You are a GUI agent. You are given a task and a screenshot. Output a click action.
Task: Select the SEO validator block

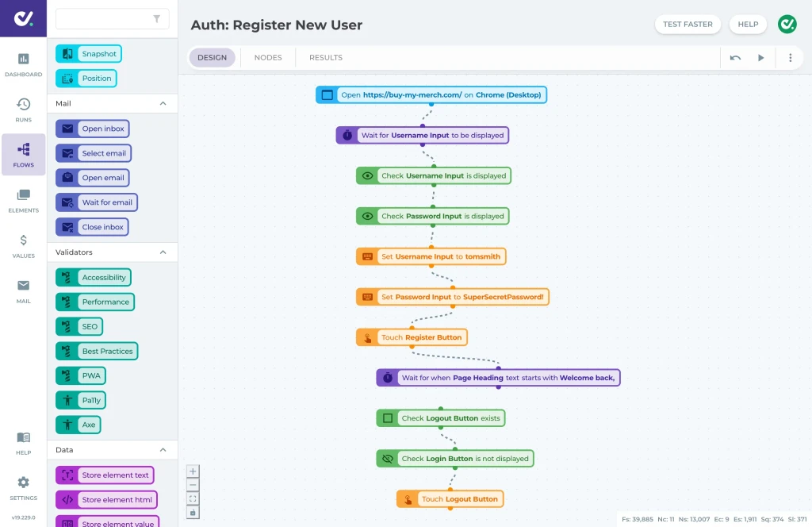[79, 326]
